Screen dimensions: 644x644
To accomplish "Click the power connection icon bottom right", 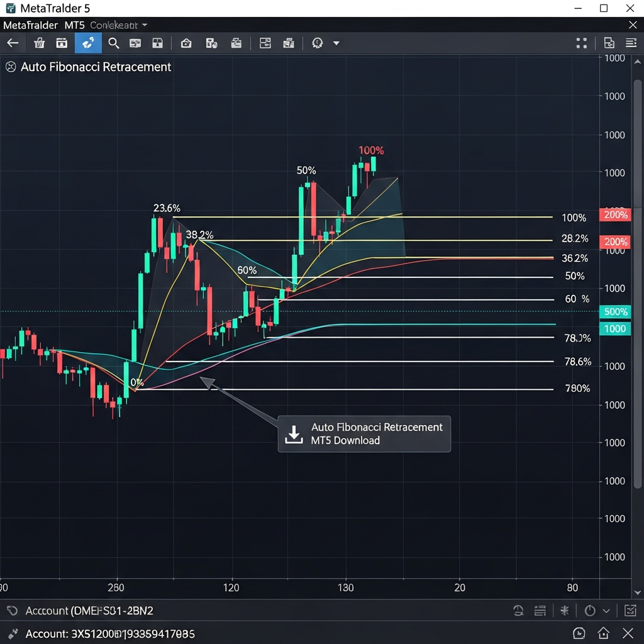I will (590, 611).
